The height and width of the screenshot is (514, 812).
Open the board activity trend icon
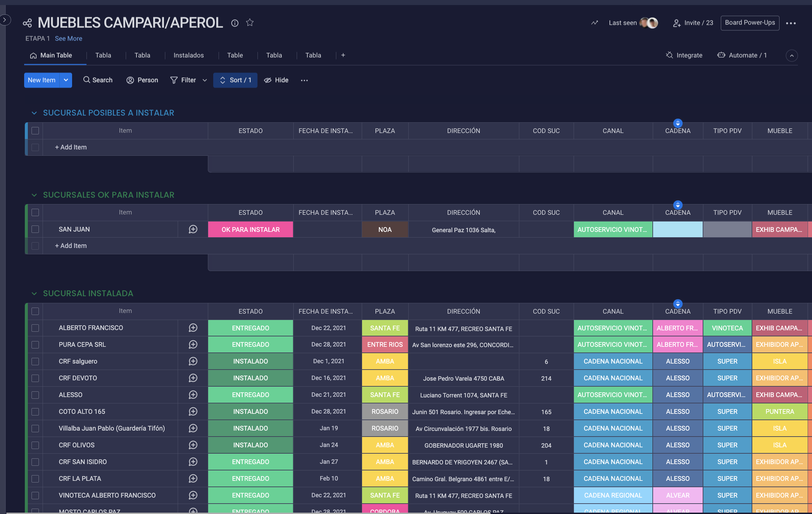point(594,23)
